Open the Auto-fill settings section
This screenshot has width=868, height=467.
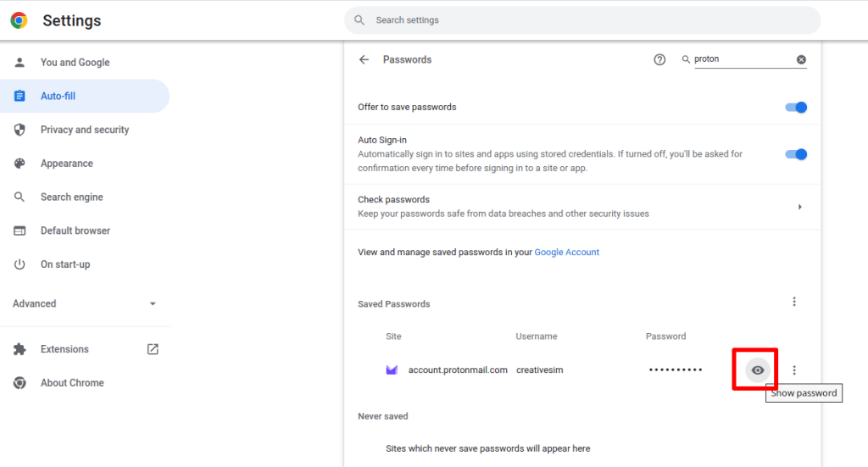click(x=58, y=96)
